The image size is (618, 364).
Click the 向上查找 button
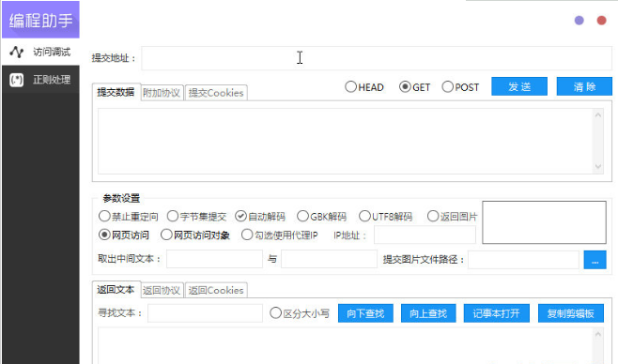click(428, 313)
